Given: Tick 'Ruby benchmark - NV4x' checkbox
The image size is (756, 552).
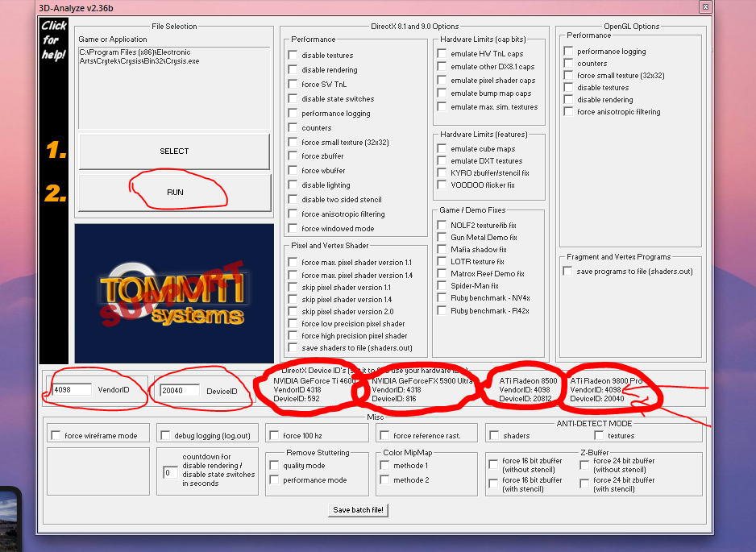Looking at the screenshot, I should [442, 297].
